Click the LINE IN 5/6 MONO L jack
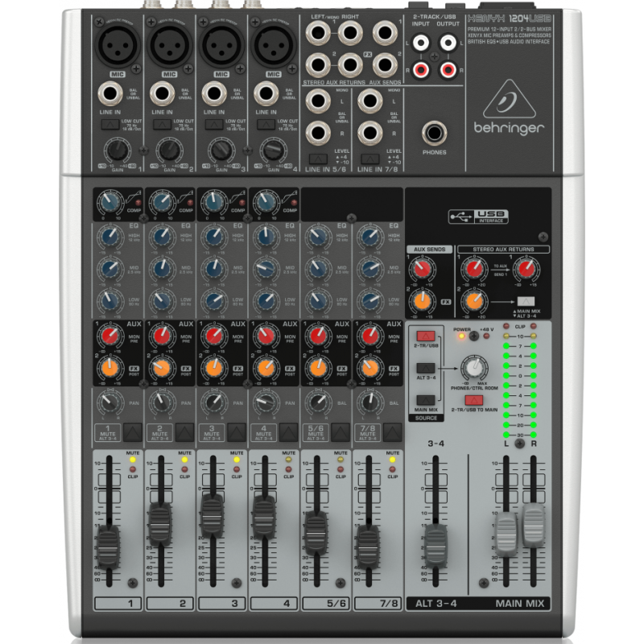The image size is (644, 644). point(317,99)
